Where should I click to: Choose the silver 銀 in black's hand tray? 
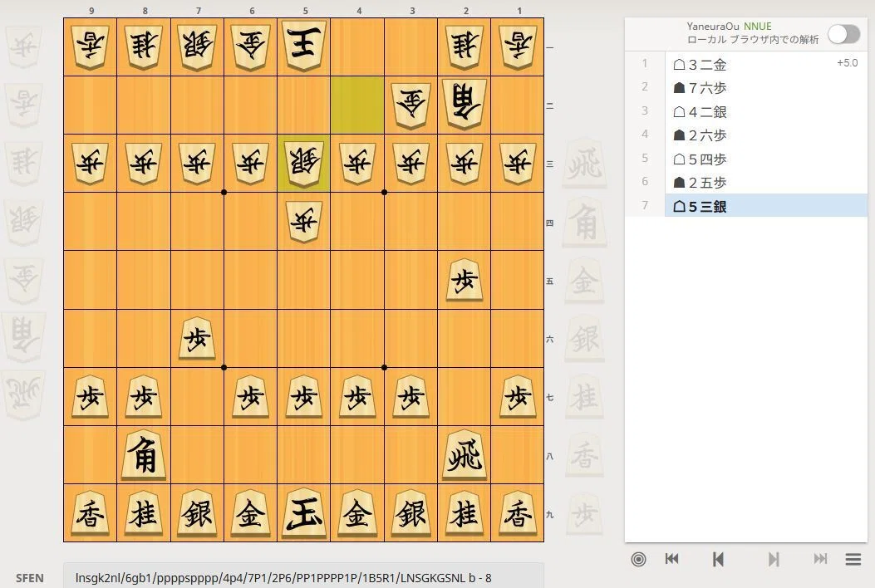click(x=584, y=339)
